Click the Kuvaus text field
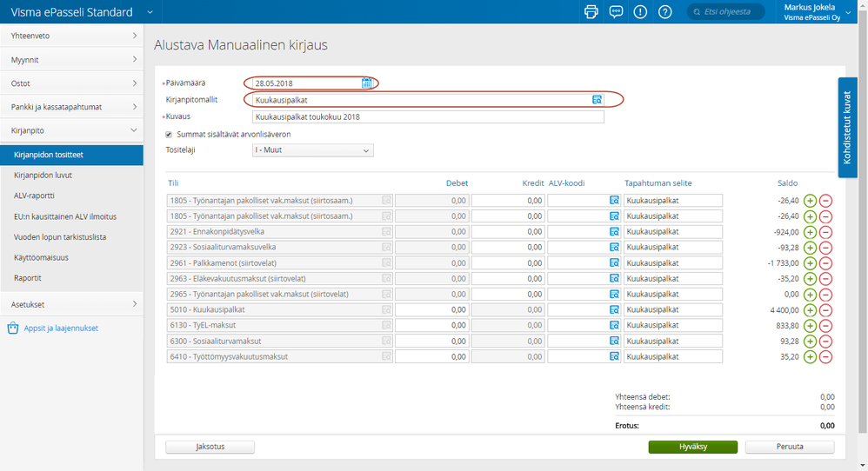Screen dimensions: 868x471 point(427,116)
